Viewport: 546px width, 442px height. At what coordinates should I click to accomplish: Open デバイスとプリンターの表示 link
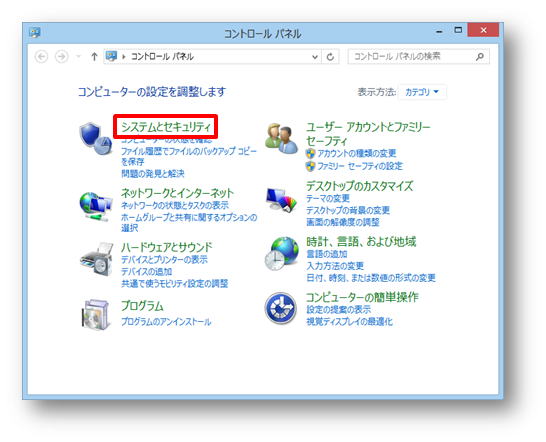point(164,260)
